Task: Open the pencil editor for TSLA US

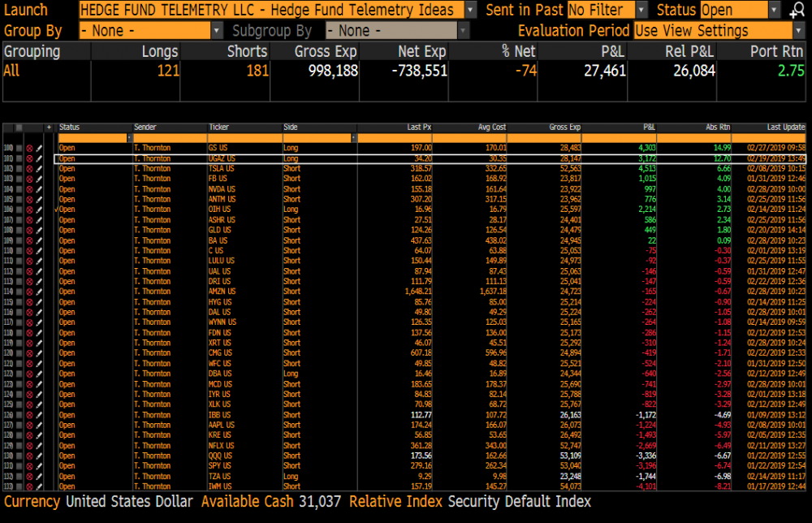Action: coord(39,169)
